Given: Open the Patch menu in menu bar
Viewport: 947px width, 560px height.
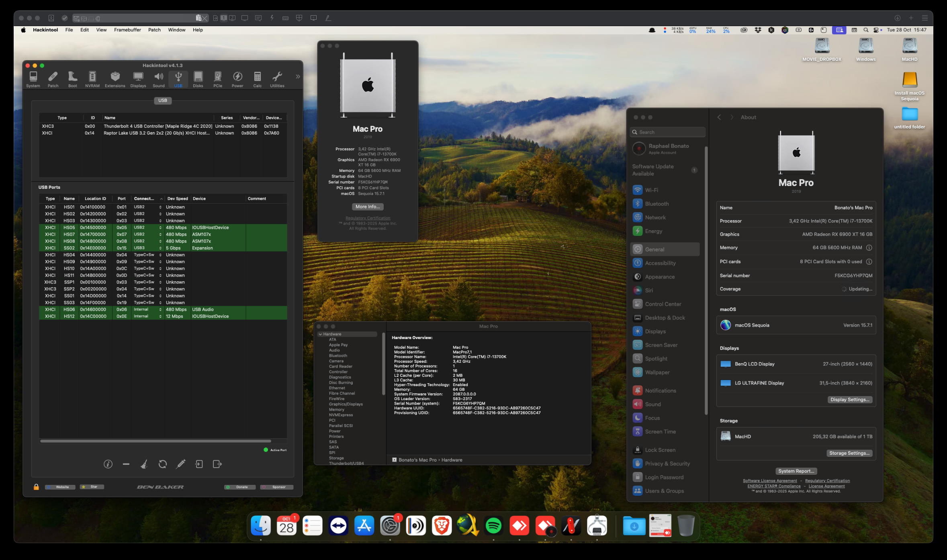Looking at the screenshot, I should [154, 30].
